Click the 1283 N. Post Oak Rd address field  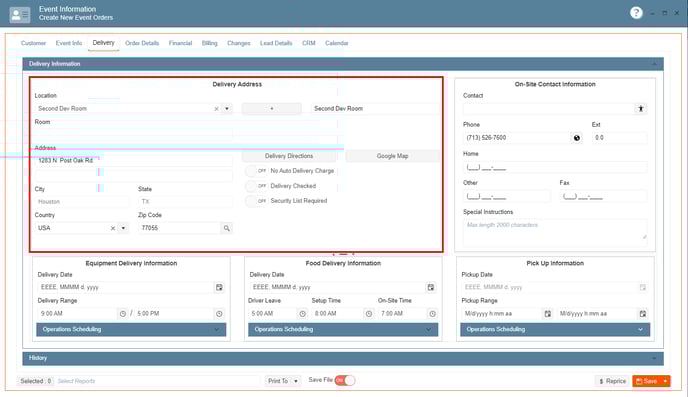pos(133,161)
